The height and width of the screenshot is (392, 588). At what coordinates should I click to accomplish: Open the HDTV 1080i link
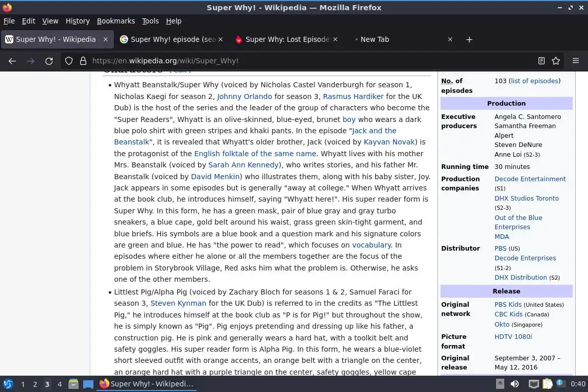point(513,337)
